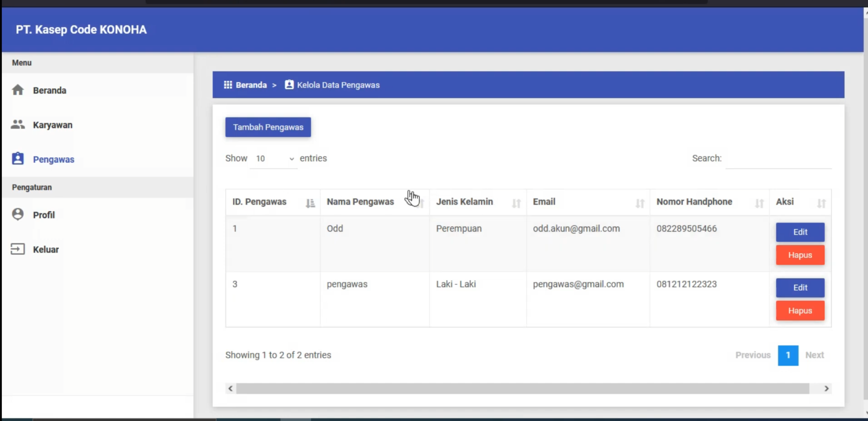Open the Show entries count dropdown

pyautogui.click(x=273, y=159)
